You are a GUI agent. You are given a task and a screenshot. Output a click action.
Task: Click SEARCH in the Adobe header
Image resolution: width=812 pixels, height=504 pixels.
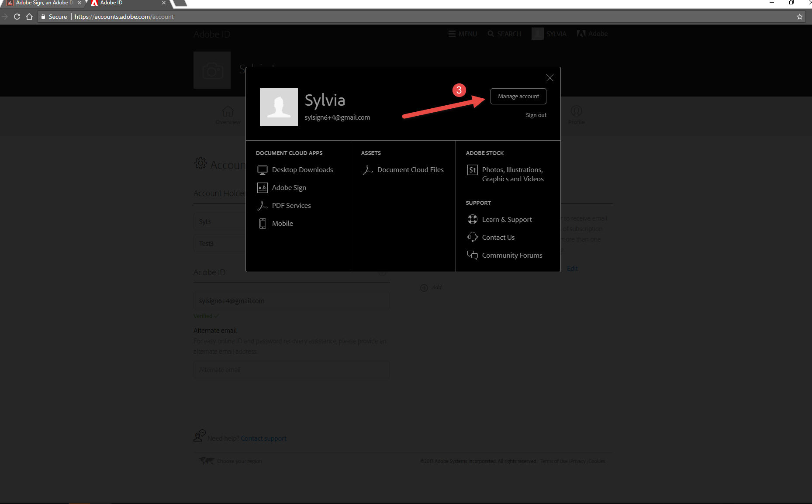[x=504, y=34]
